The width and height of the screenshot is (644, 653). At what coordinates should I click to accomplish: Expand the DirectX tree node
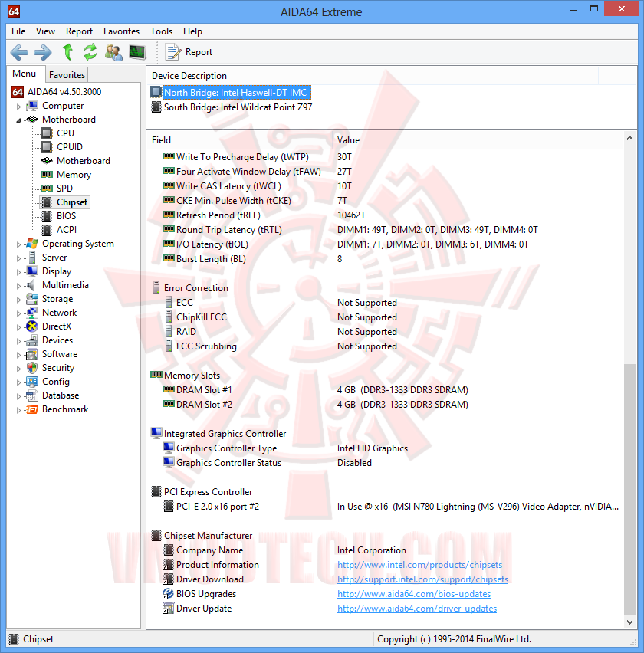(18, 327)
